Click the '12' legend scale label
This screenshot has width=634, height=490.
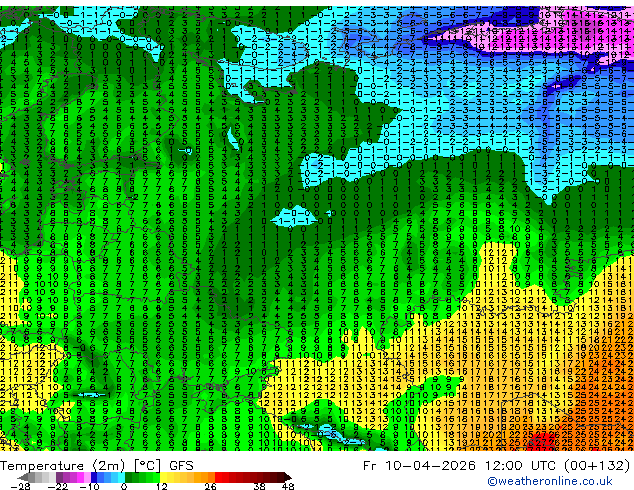[162, 486]
